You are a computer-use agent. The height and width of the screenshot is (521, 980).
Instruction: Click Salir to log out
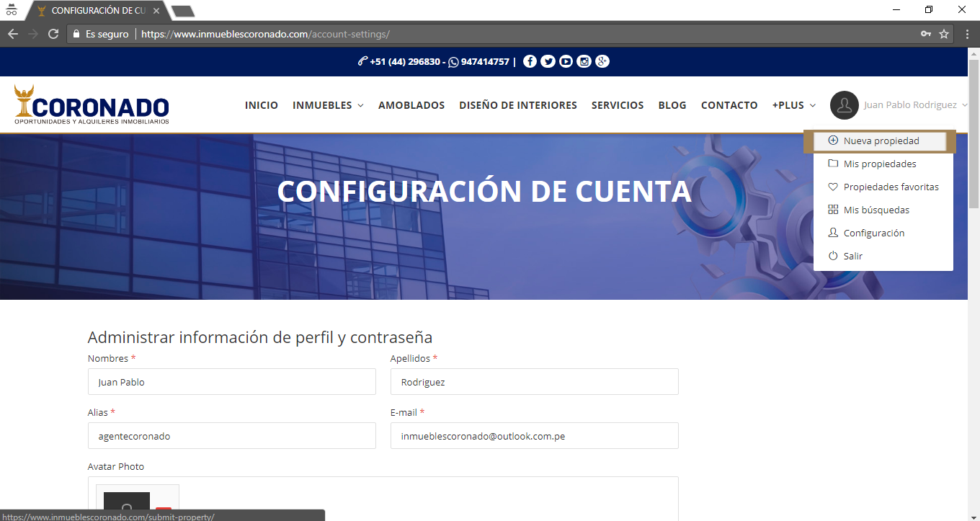pos(852,257)
